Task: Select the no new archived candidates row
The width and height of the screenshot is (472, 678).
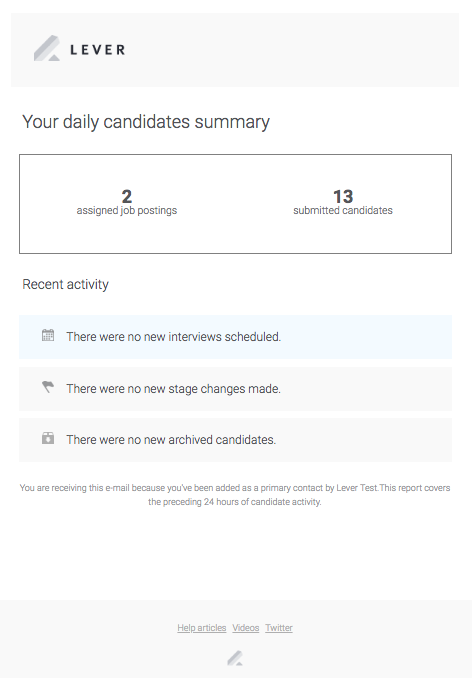Action: [236, 440]
